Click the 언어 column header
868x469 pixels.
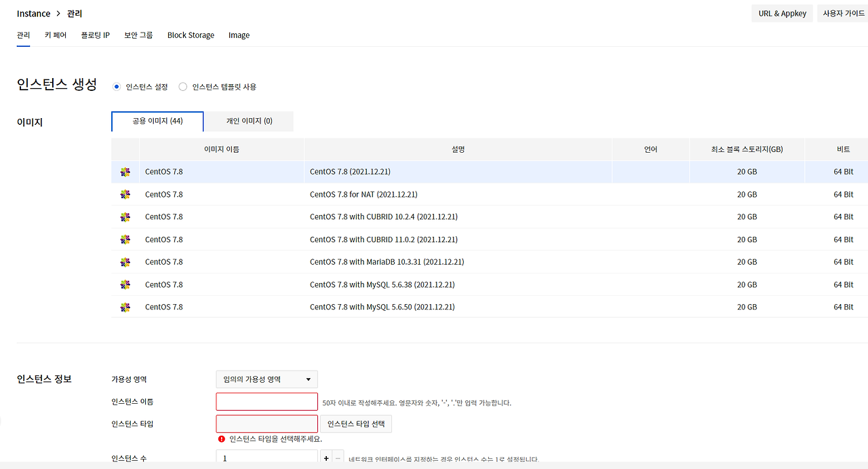click(651, 149)
